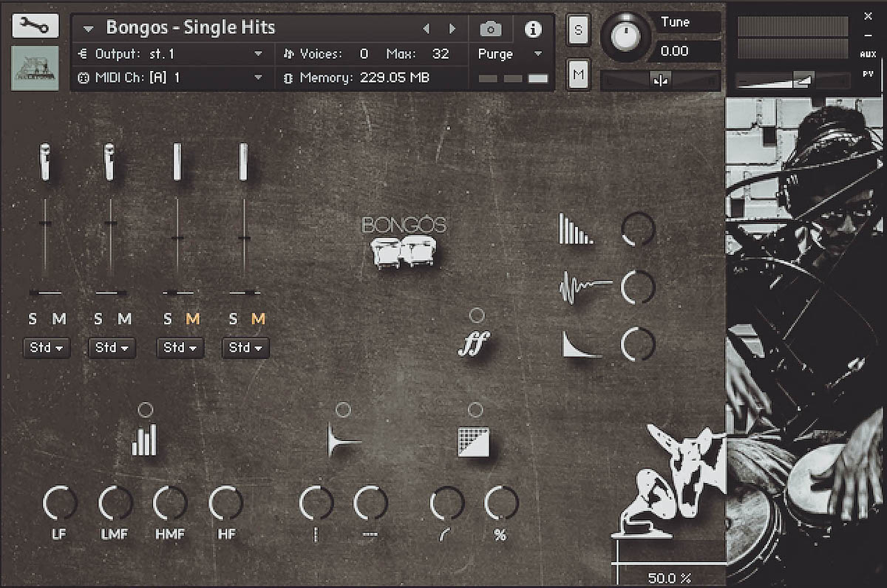
Task: Click the PV button in the header
Action: coord(868,73)
